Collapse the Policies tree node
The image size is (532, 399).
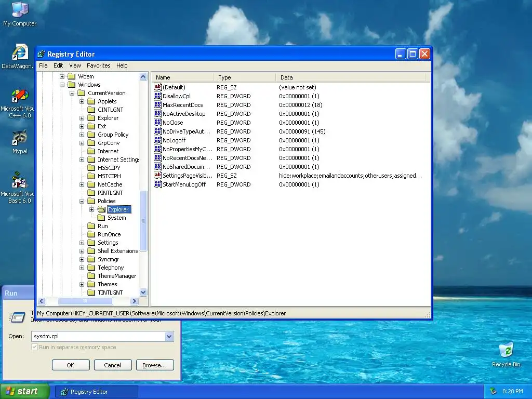point(82,201)
